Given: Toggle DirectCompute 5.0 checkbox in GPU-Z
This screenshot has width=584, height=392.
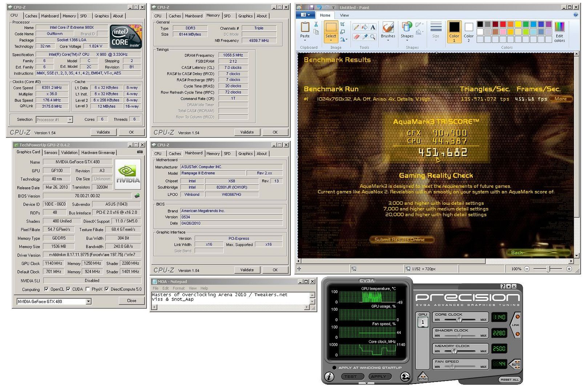Looking at the screenshot, I should 106,289.
